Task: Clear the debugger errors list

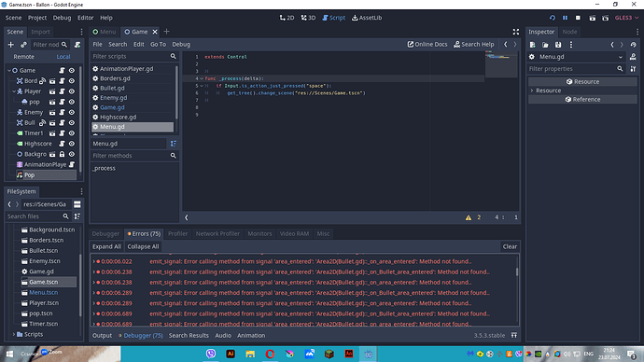Action: pos(510,246)
